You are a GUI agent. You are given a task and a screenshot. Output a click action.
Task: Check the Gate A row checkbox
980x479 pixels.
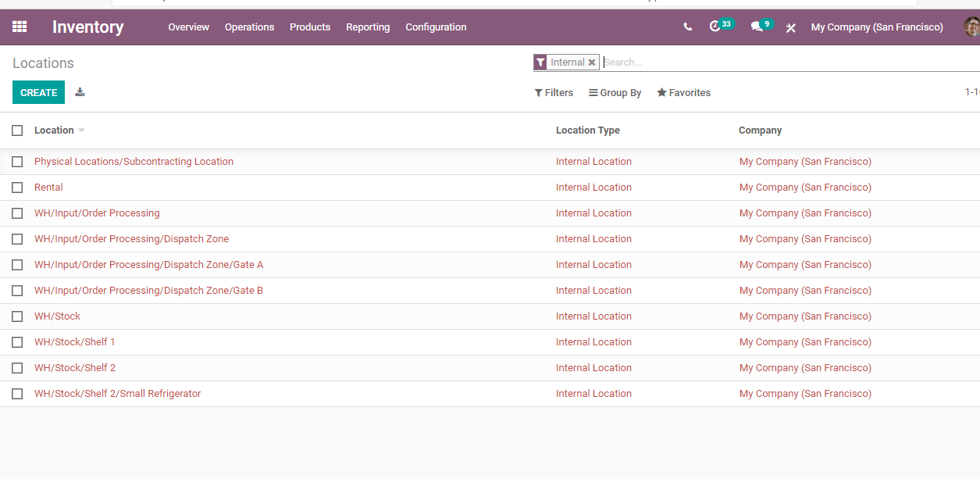coord(17,265)
